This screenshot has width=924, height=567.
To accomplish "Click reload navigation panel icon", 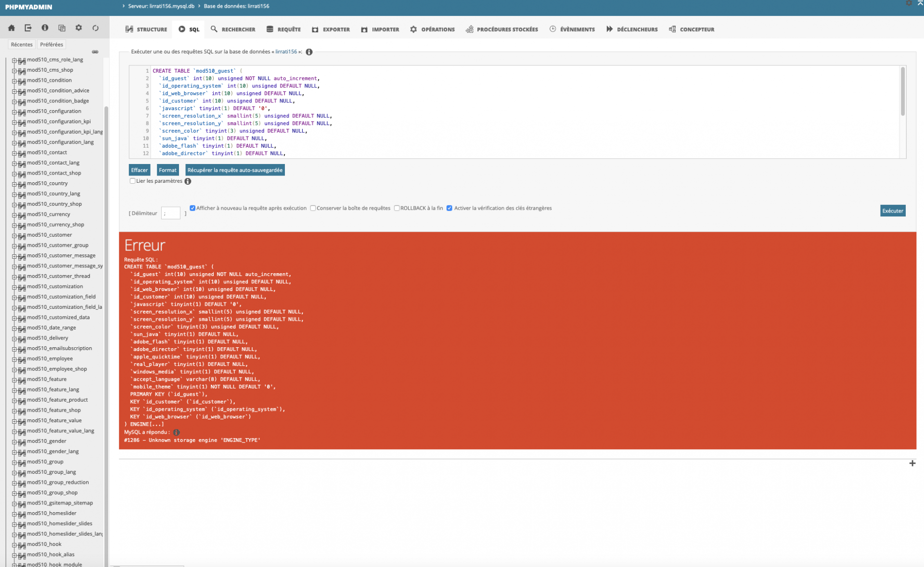I will coord(95,28).
